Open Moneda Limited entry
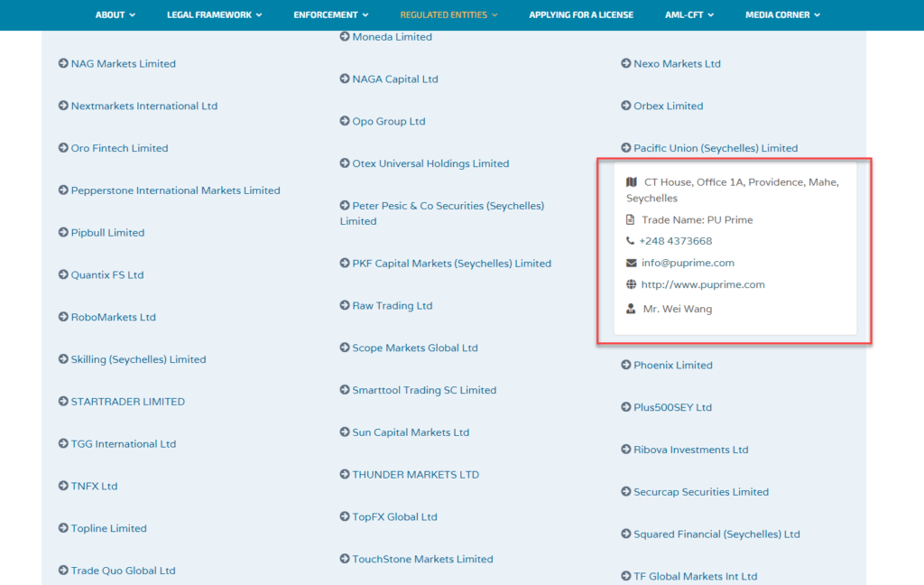The image size is (924, 585). [392, 36]
